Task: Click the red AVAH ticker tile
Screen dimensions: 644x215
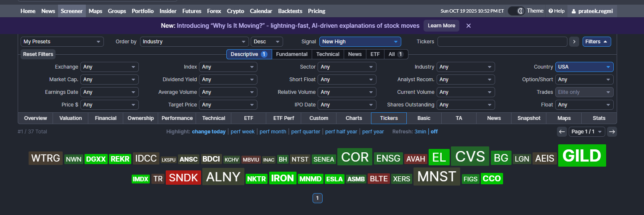Action: click(416, 159)
